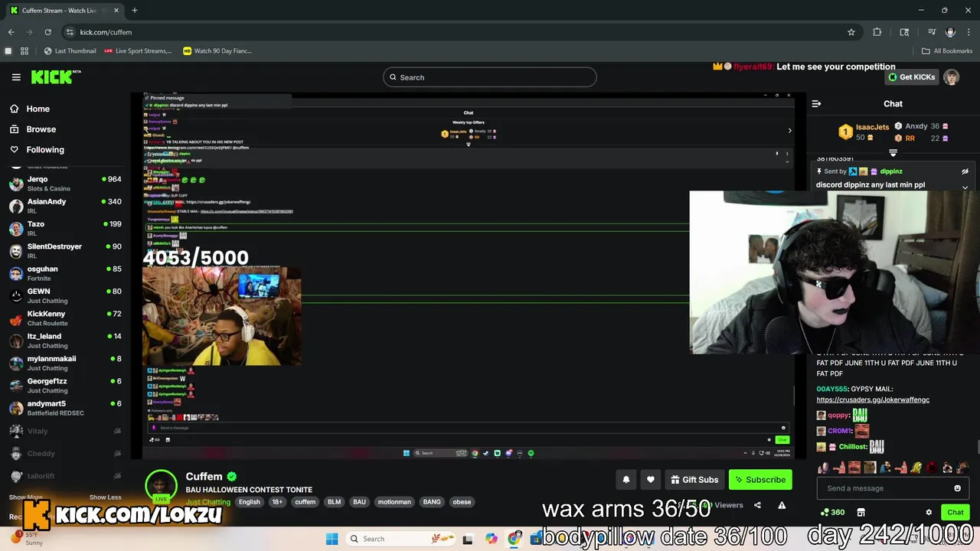Share the stream with the share icon
The height and width of the screenshot is (551, 980).
[x=757, y=505]
